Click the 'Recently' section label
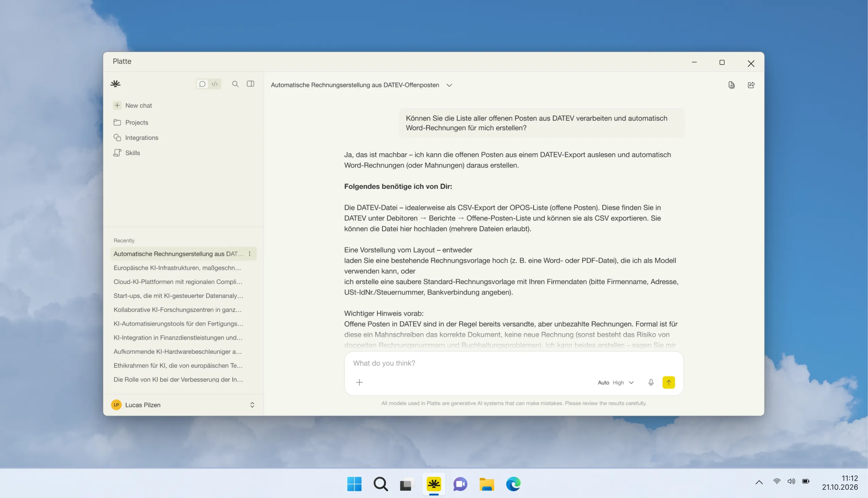 (x=124, y=241)
